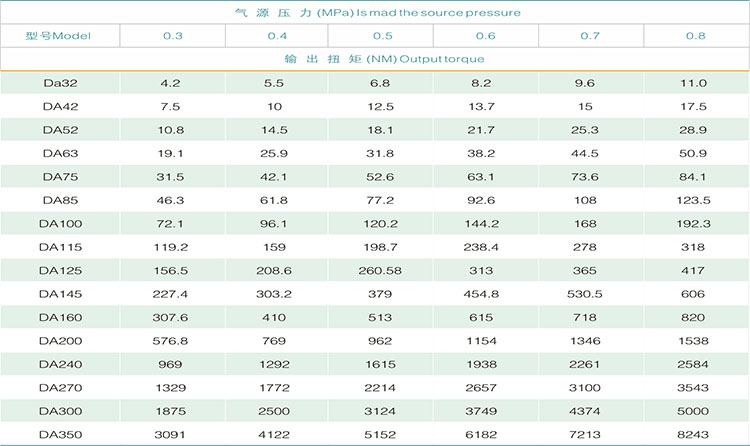The image size is (750, 446).
Task: Select the 4.2 torque value for DA32
Action: (x=171, y=83)
